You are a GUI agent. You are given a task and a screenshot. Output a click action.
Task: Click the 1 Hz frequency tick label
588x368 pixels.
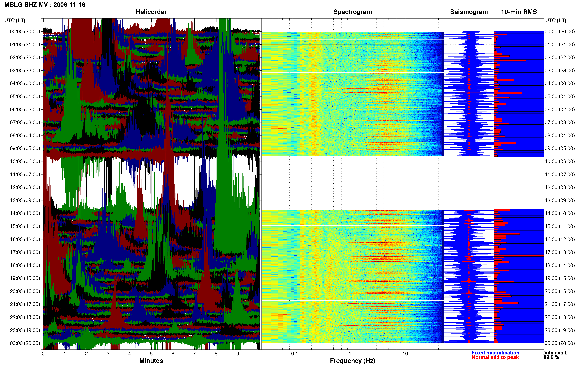(x=350, y=354)
